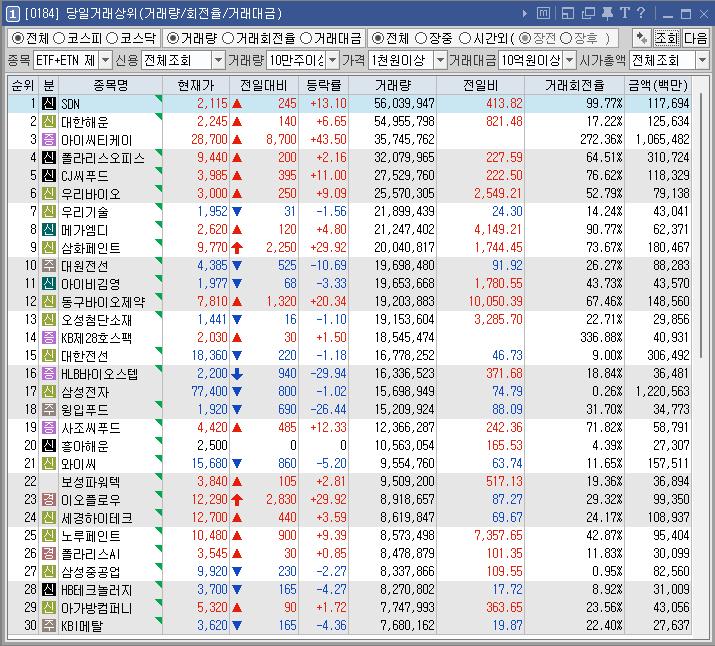Click the black 신 badge next to SDN
This screenshot has width=715, height=646.
click(49, 103)
